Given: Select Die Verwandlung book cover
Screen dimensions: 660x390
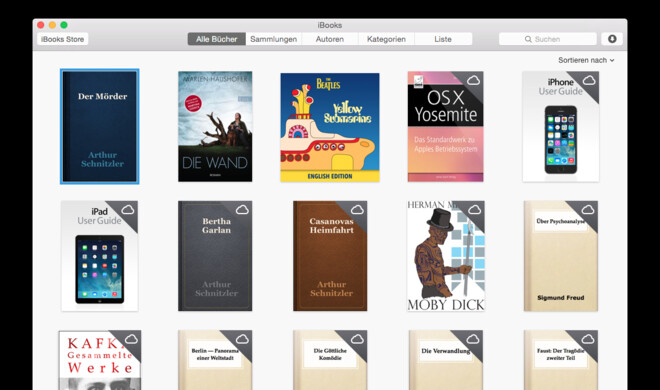Looking at the screenshot, I should 446,360.
